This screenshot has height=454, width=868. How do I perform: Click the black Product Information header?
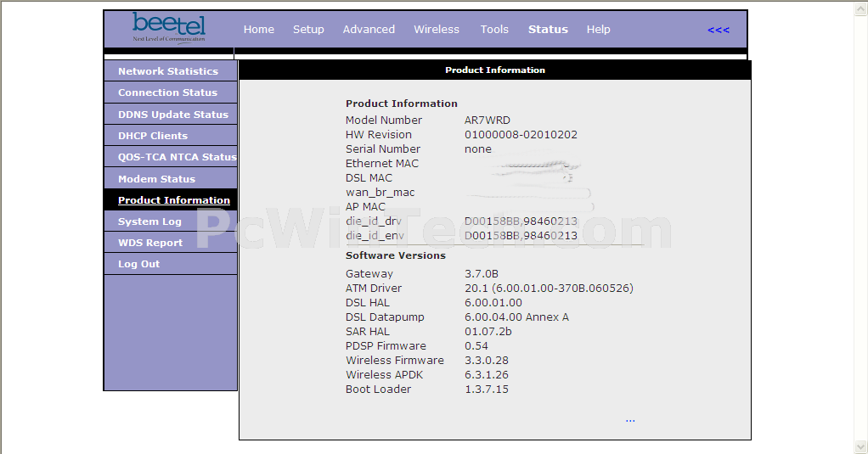495,70
